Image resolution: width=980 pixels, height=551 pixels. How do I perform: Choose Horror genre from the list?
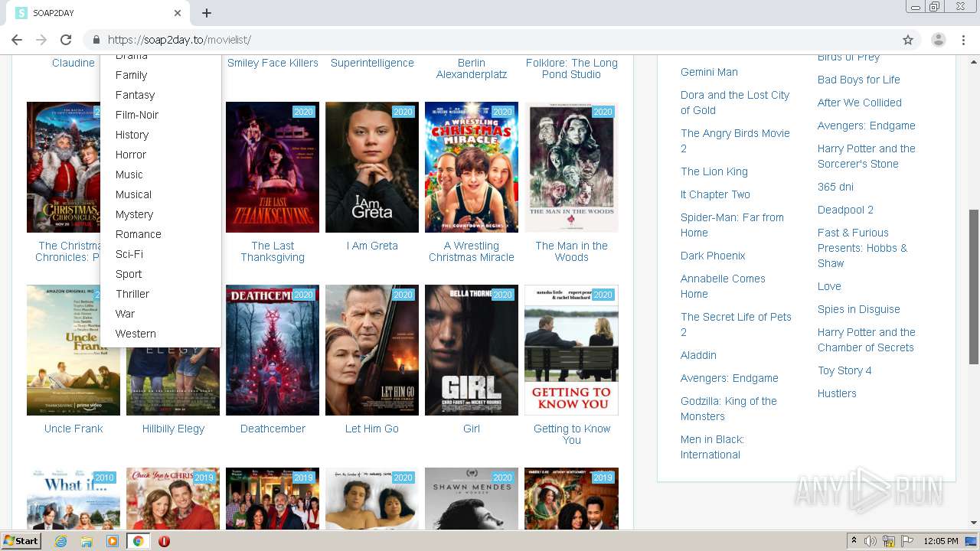pyautogui.click(x=131, y=155)
